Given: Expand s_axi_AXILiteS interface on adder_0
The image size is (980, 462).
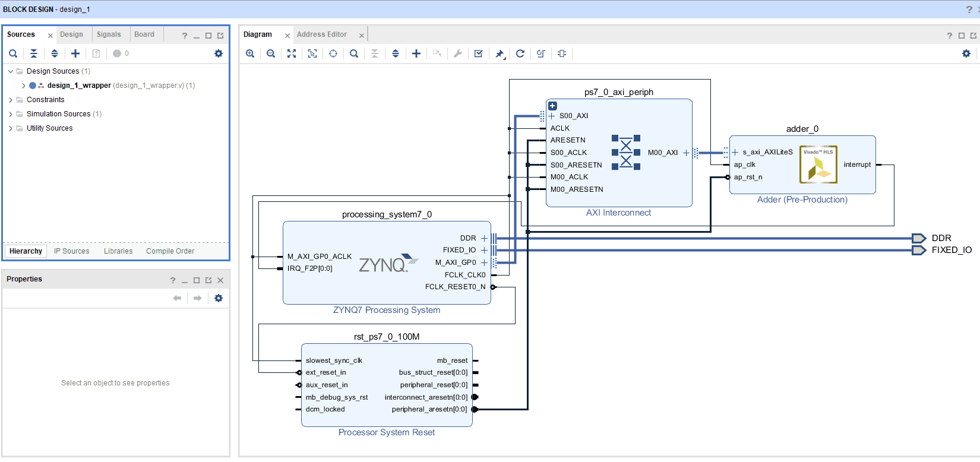Looking at the screenshot, I should click(x=735, y=152).
